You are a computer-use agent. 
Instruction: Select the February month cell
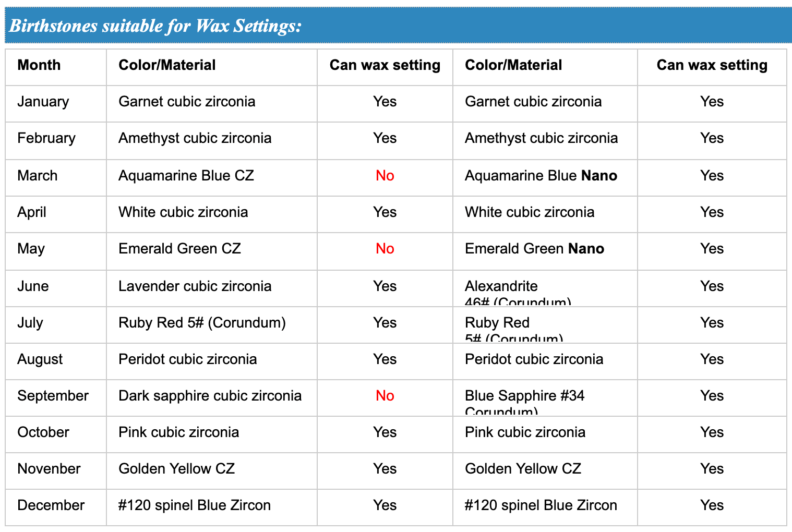tap(46, 138)
